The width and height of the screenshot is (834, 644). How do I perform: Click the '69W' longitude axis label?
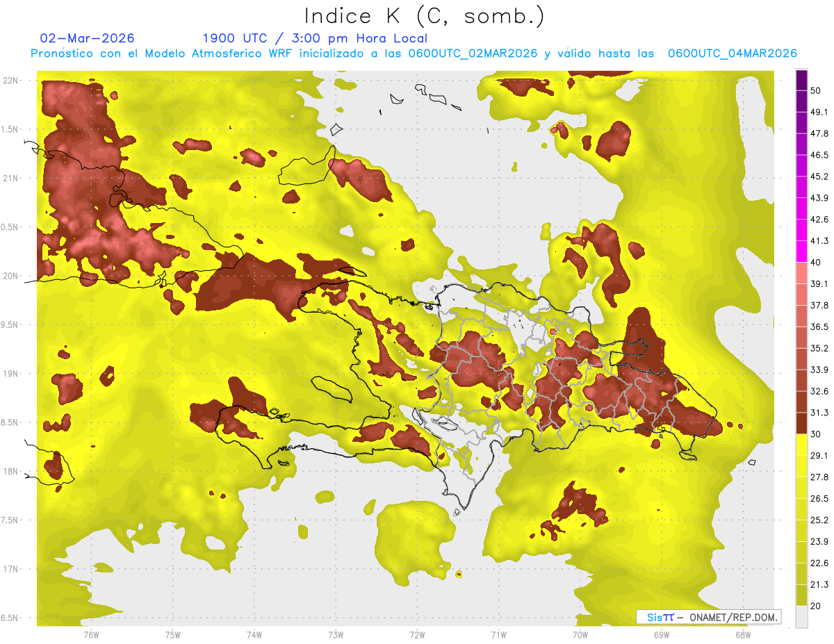pos(661,636)
